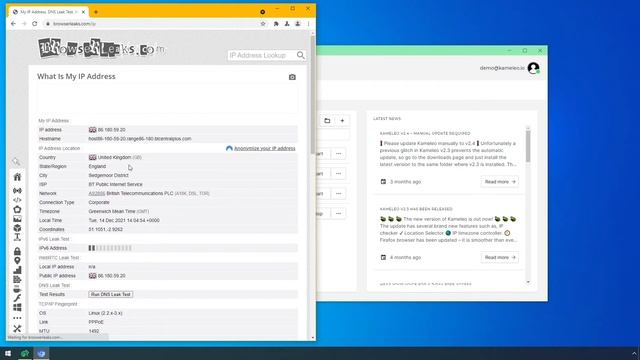Close the My IP Address tab
The image size is (640, 360).
pos(83,12)
